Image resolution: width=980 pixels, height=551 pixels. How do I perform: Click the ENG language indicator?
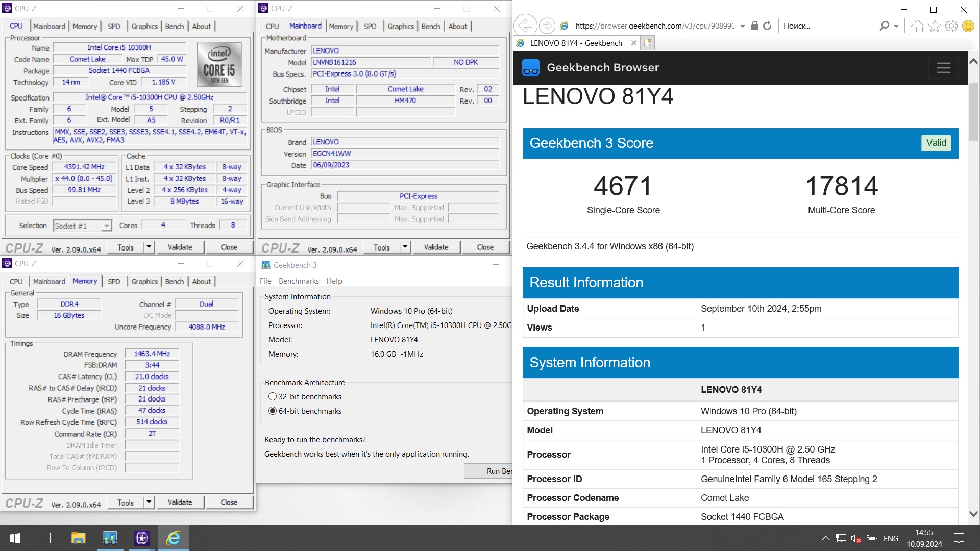[891, 538]
